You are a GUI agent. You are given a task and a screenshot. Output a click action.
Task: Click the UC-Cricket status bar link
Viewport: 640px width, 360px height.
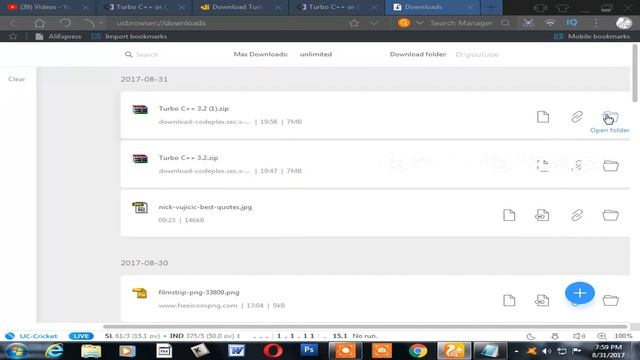32,336
